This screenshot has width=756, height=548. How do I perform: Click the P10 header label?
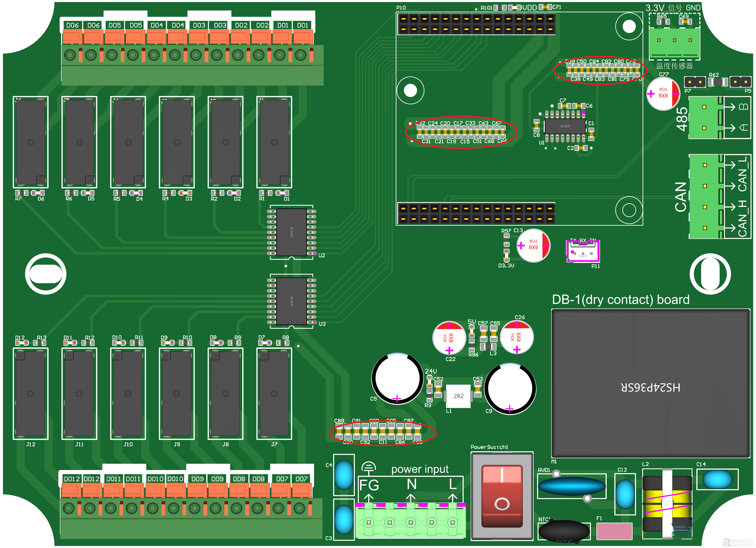click(x=401, y=8)
